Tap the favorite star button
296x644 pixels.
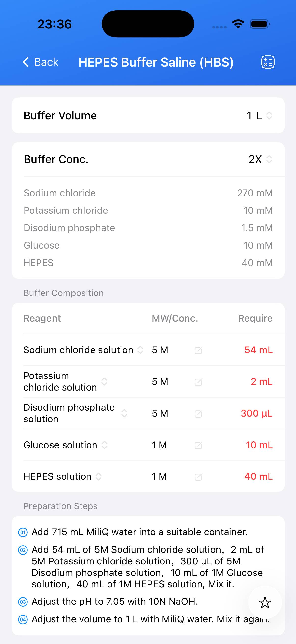coord(265,602)
